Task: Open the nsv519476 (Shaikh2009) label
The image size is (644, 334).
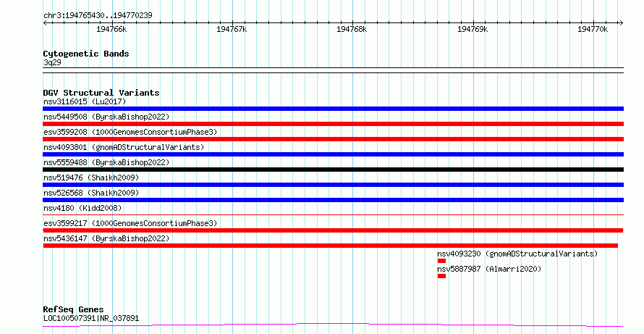Action: click(x=91, y=178)
